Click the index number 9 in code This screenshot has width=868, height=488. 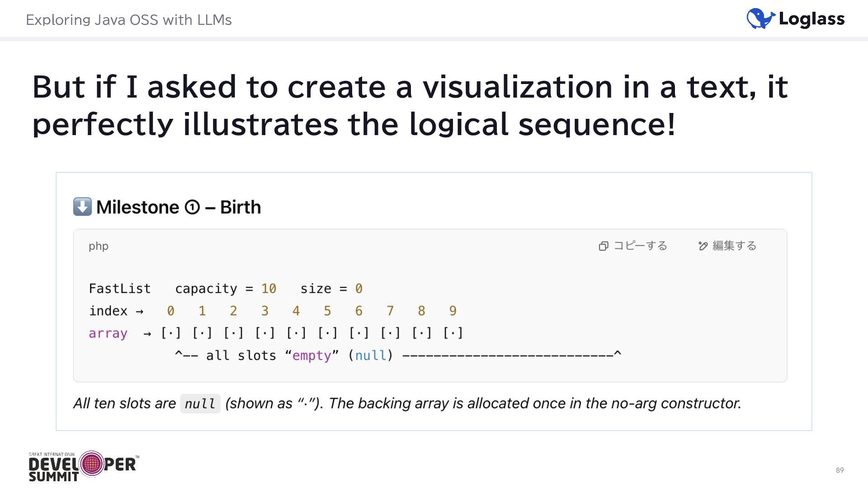[453, 311]
